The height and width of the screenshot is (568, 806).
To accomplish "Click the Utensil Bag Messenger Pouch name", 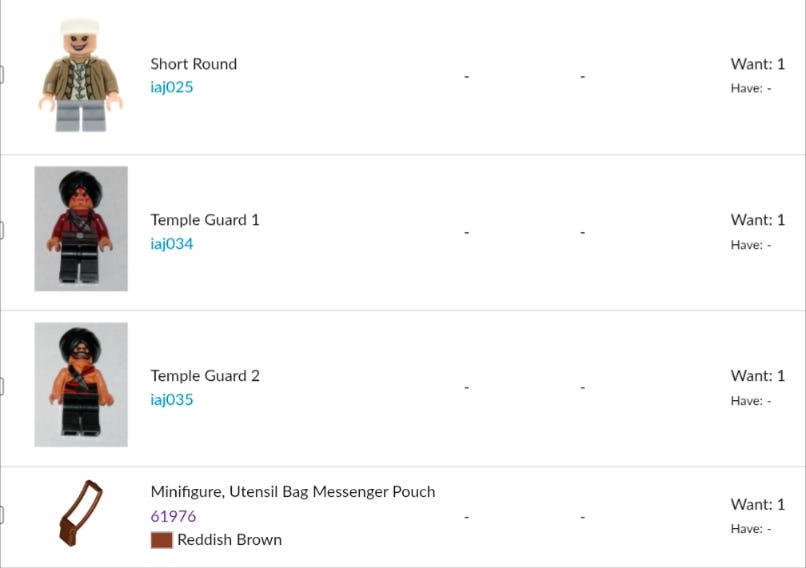I will [293, 492].
